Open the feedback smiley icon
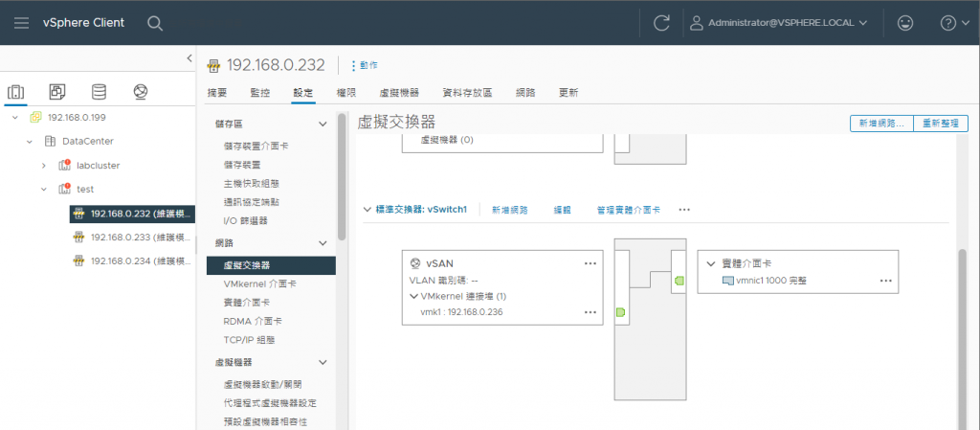 click(x=904, y=23)
